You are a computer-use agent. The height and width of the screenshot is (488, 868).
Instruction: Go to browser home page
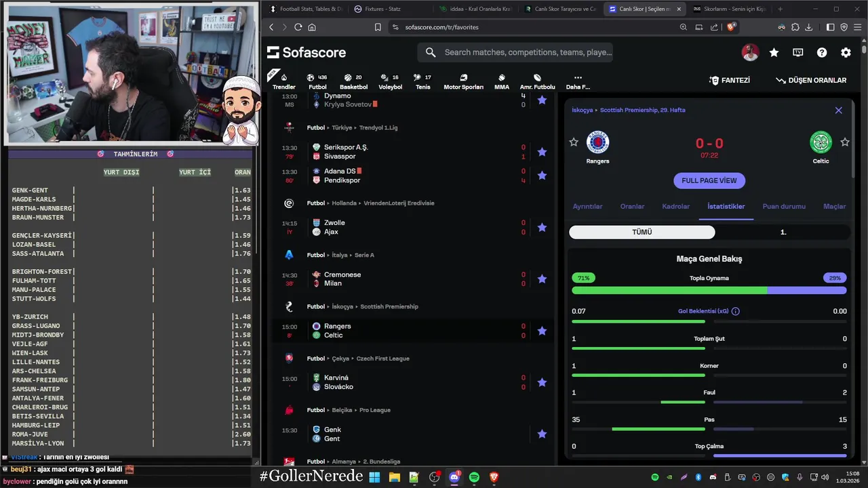312,27
